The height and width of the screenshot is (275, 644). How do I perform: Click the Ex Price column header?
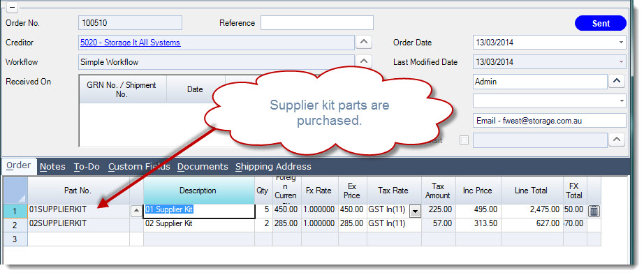click(x=352, y=191)
